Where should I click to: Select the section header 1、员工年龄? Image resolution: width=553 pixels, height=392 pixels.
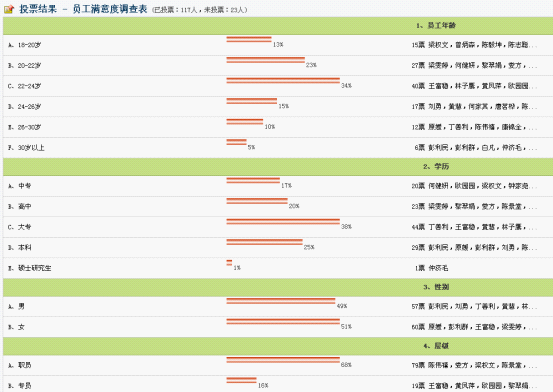(x=436, y=25)
